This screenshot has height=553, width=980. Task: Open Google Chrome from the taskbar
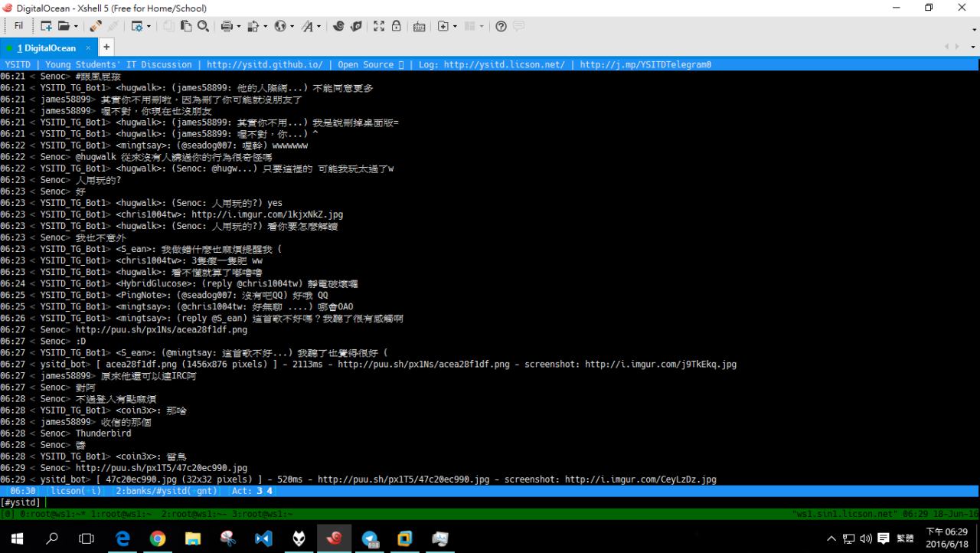tap(158, 539)
